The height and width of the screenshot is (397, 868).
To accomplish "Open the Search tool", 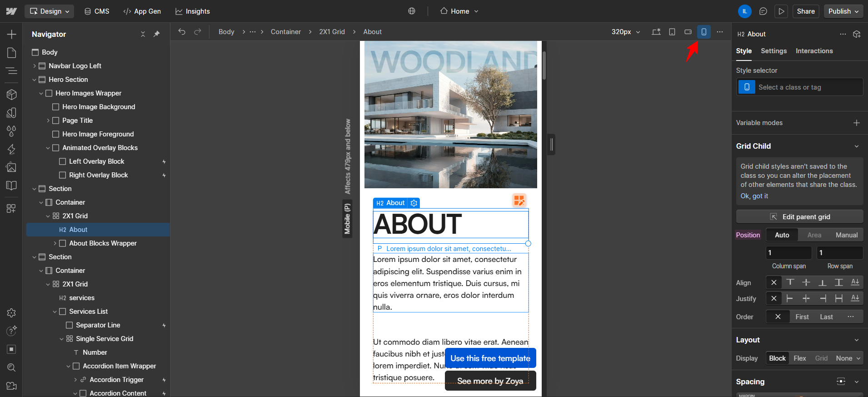I will (11, 367).
